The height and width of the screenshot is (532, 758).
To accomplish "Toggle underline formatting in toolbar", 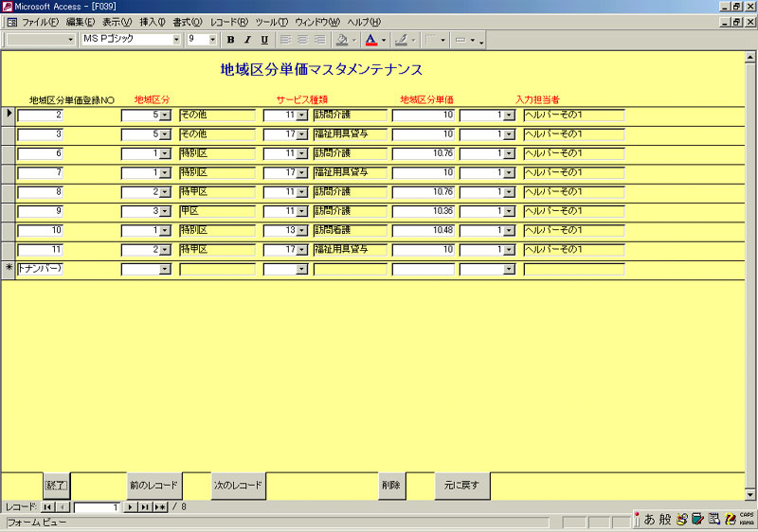I will tap(264, 40).
